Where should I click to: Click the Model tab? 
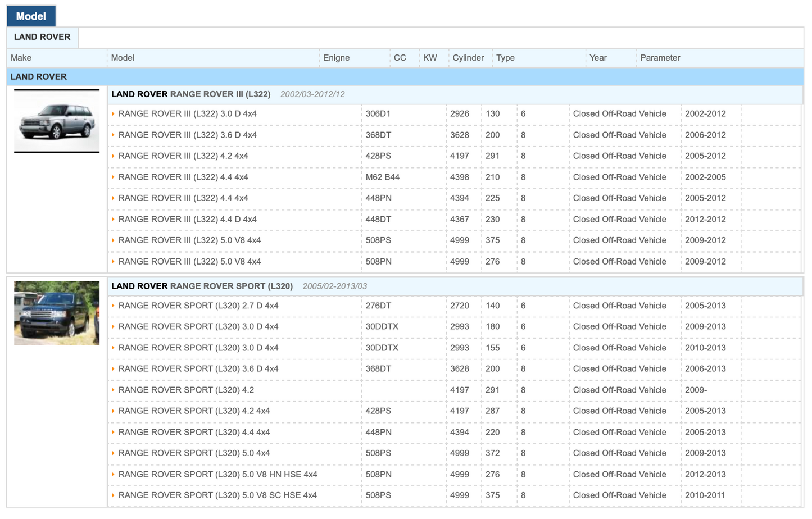[x=31, y=16]
